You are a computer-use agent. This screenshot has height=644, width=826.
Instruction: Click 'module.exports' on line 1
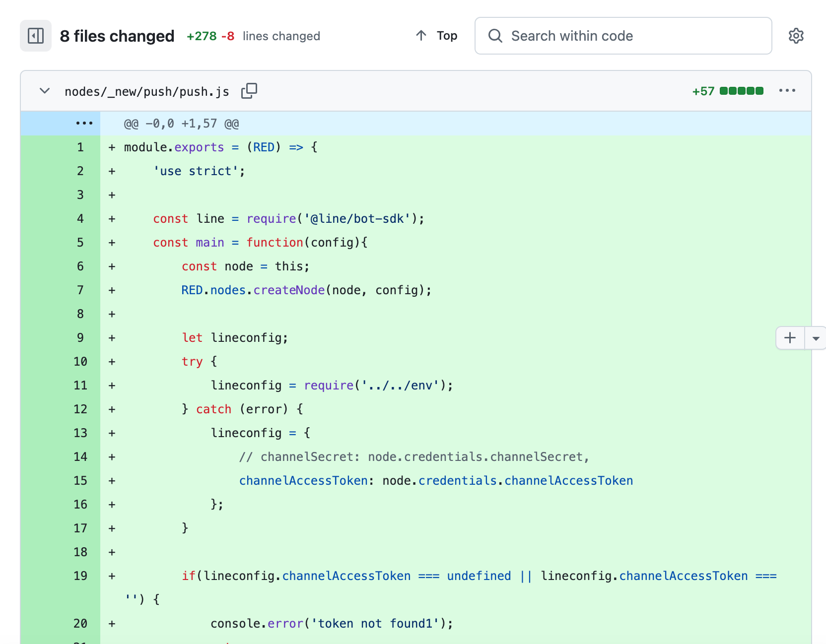click(x=174, y=147)
